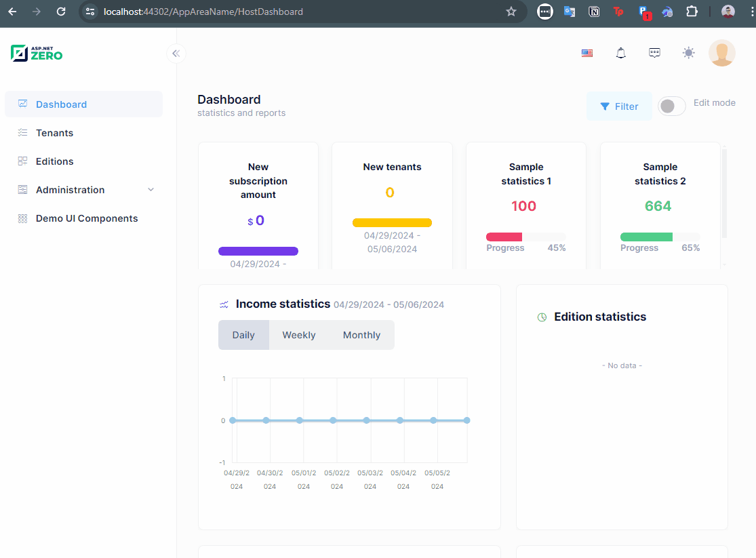Screen dimensions: 756x558
Task: Click the Administration icon in sidebar
Action: click(22, 190)
